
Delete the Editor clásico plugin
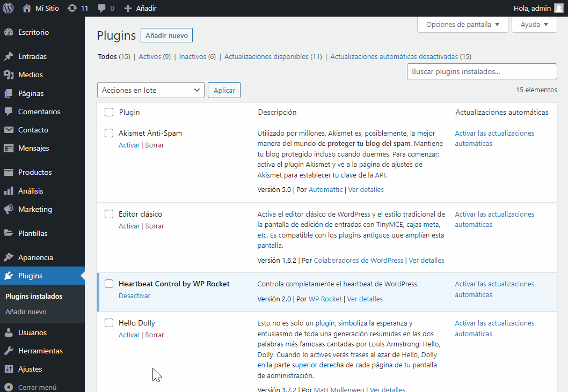[154, 226]
